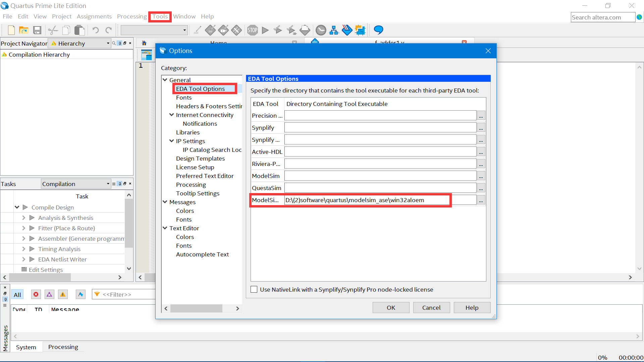
Task: Open the Tools menu
Action: click(x=160, y=16)
